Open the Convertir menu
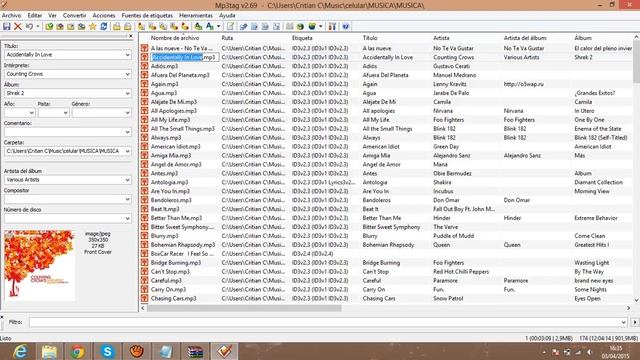 [x=74, y=16]
